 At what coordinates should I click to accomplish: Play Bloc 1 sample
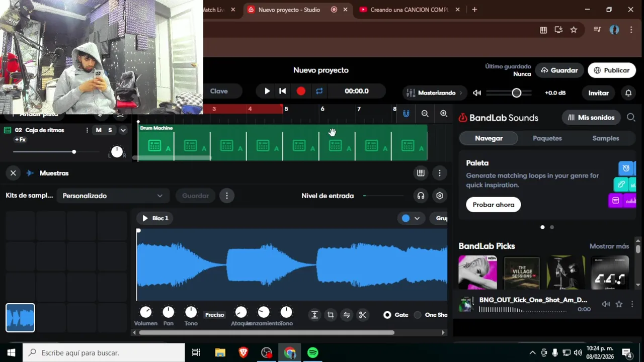point(145,218)
